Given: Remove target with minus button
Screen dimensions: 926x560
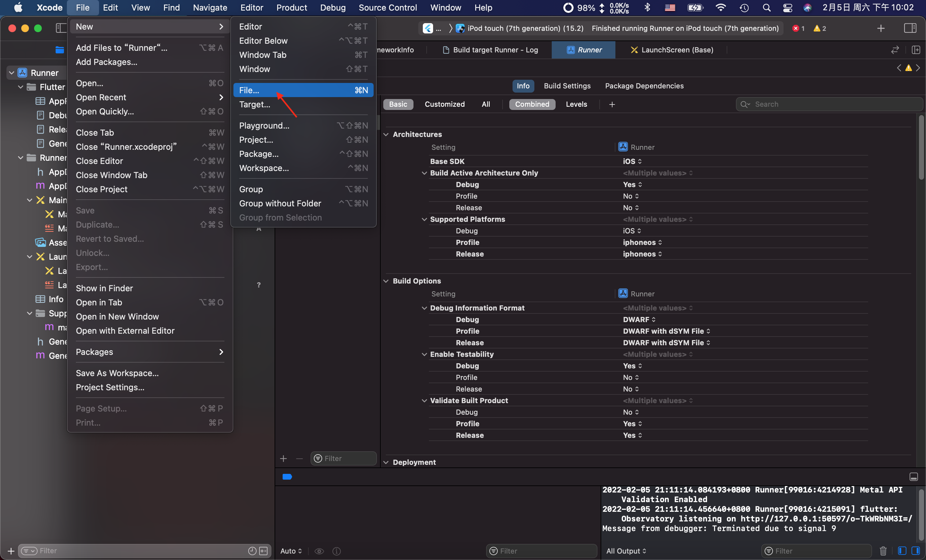Looking at the screenshot, I should (x=299, y=458).
